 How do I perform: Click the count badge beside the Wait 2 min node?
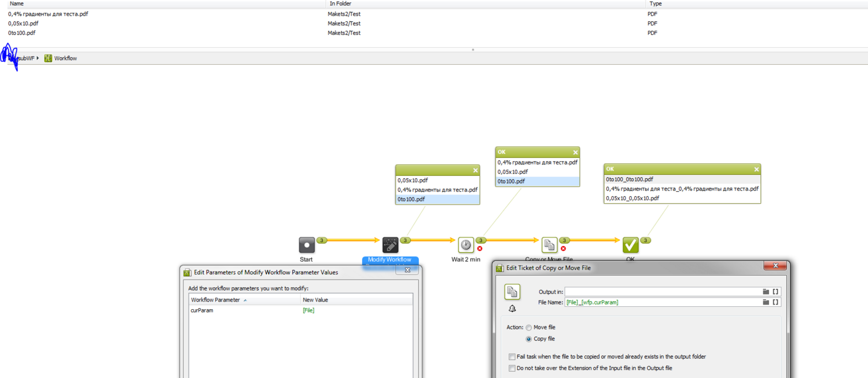(x=481, y=240)
